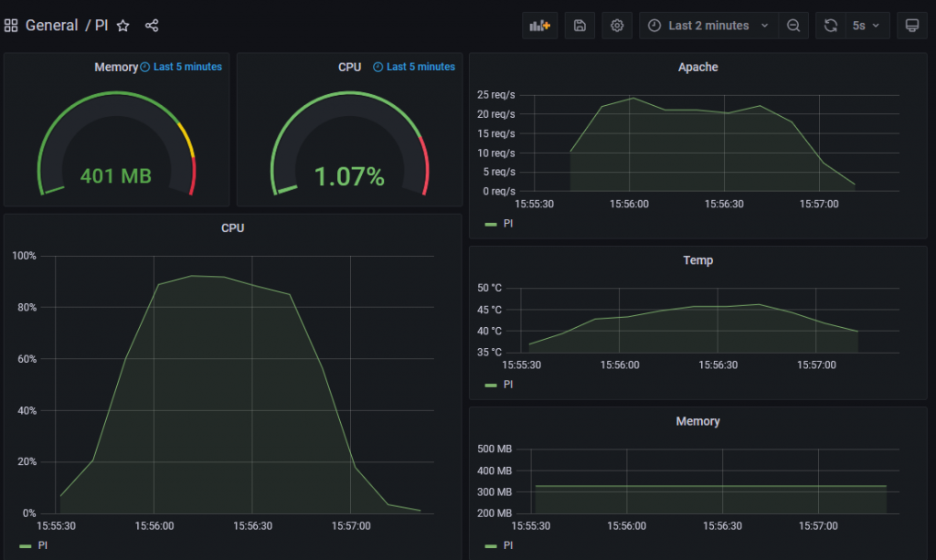Click the dashboards grid icon

point(12,26)
